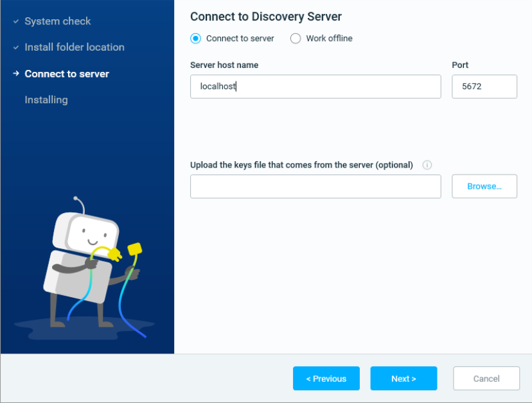
Task: Select the Work offline radio option
Action: tap(295, 39)
